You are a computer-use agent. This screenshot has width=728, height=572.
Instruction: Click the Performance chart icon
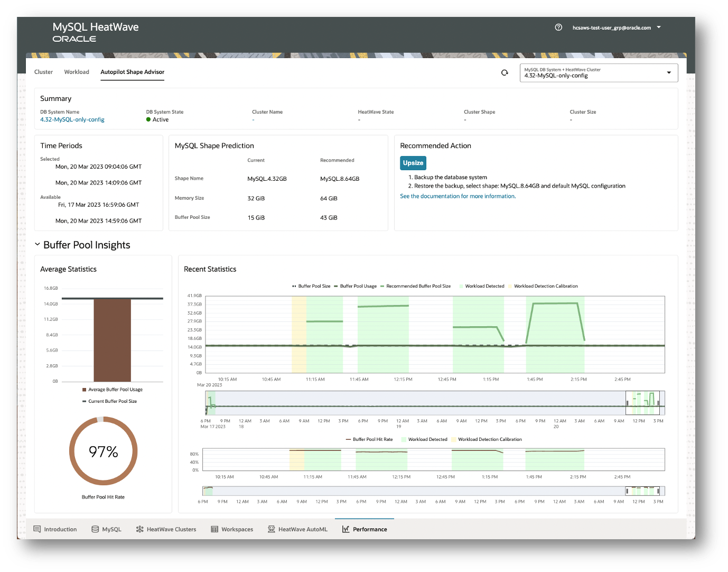[346, 529]
